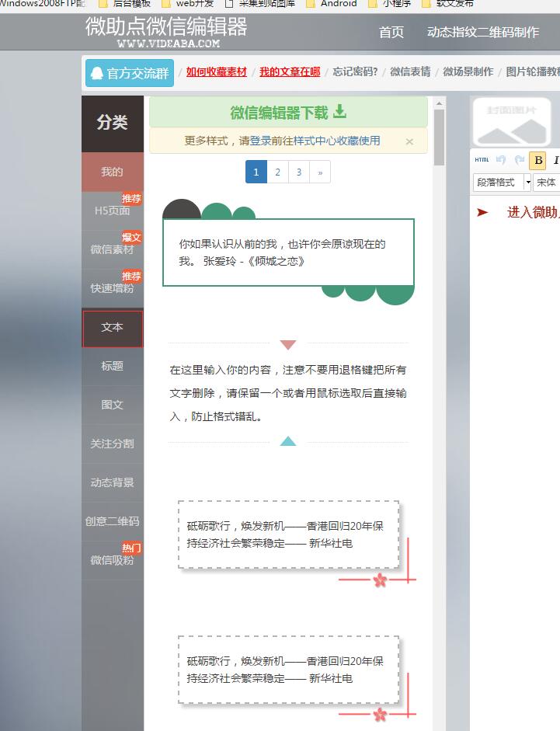Click the 微信编辑器下载 download button

coord(288,113)
